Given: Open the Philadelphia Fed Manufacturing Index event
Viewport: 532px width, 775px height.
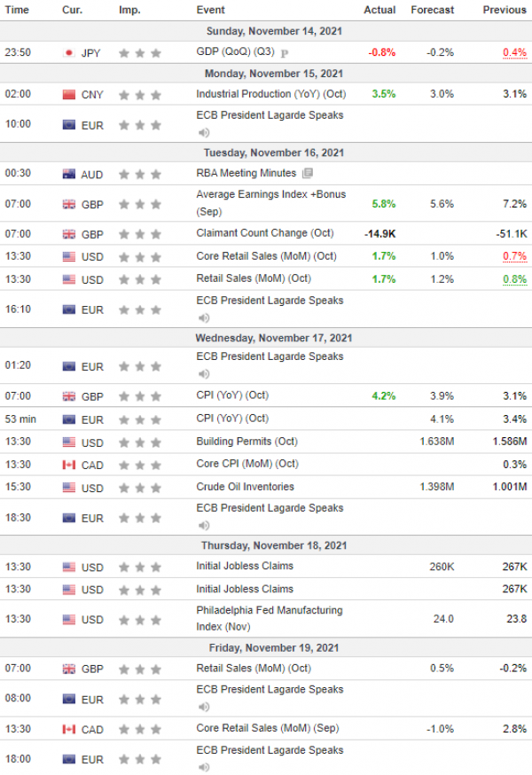Looking at the screenshot, I should pyautogui.click(x=270, y=618).
